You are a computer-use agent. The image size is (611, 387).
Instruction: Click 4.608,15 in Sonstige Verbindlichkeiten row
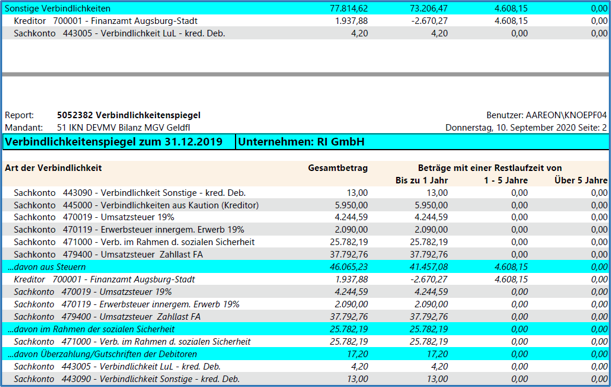(x=511, y=8)
